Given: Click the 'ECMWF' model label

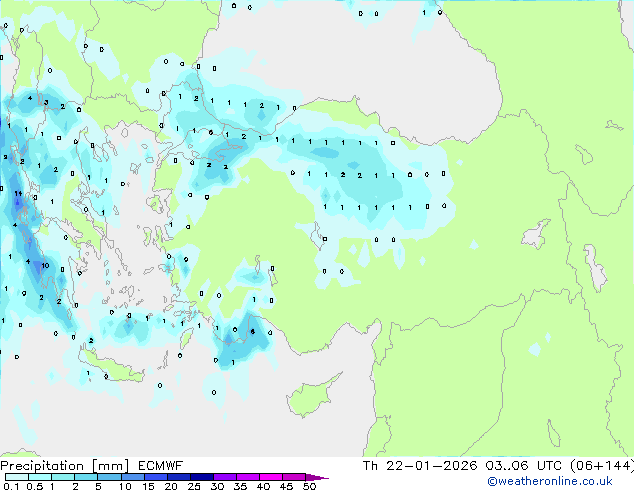Looking at the screenshot, I should pyautogui.click(x=160, y=466).
